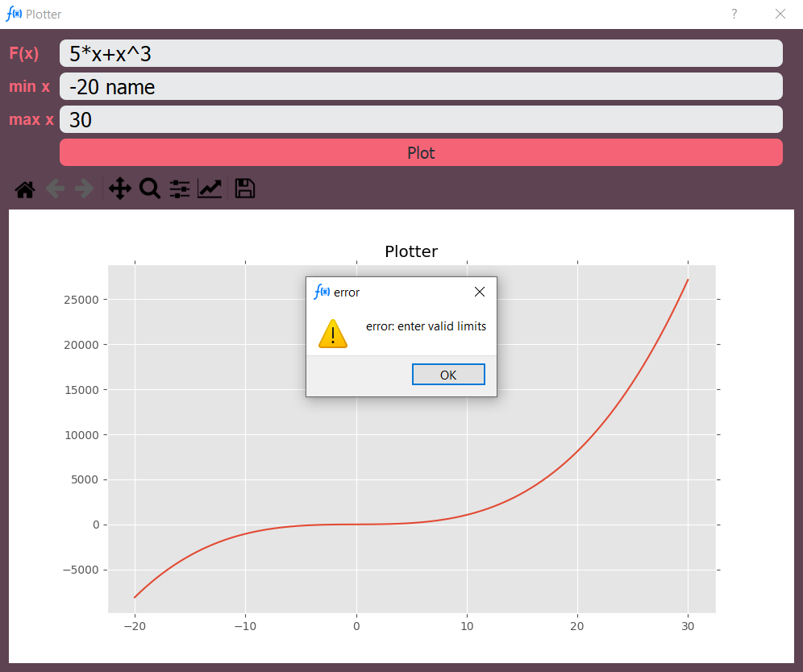803x672 pixels.
Task: Click the help question mark button
Action: (x=734, y=14)
